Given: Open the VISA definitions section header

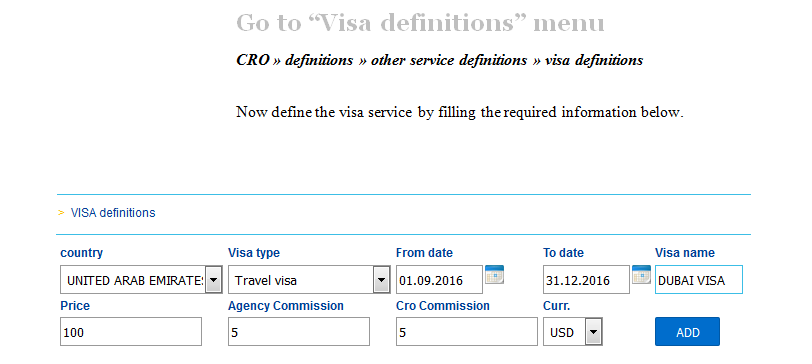Looking at the screenshot, I should click(x=113, y=213).
